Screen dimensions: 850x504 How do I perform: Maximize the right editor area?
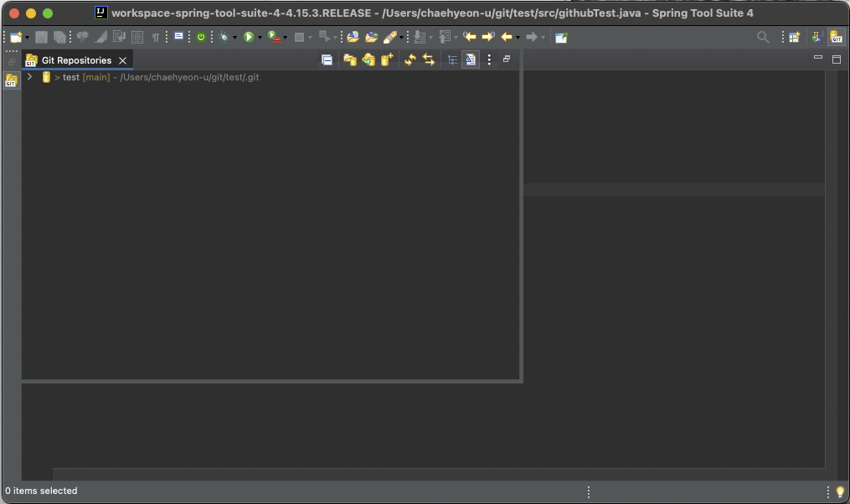[837, 59]
